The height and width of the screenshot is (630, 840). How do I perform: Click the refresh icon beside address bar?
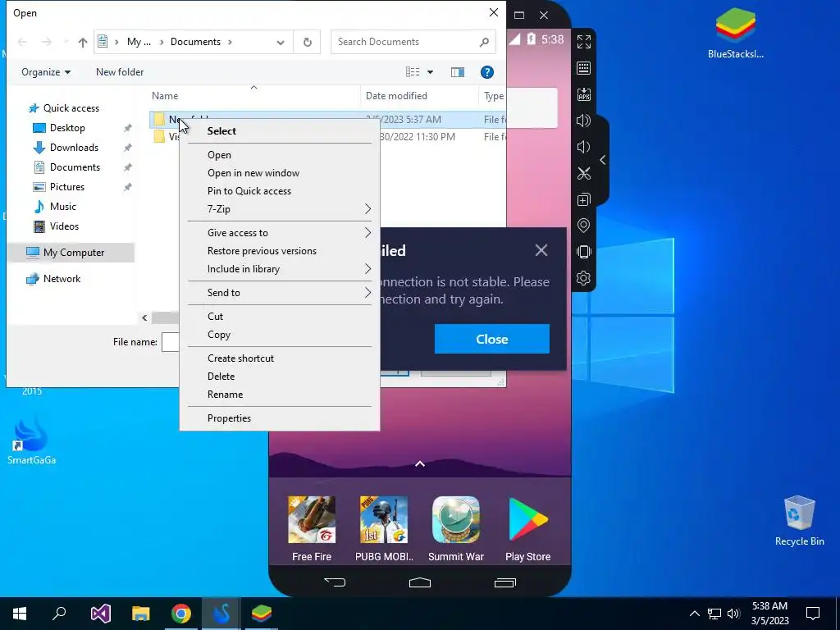(308, 42)
